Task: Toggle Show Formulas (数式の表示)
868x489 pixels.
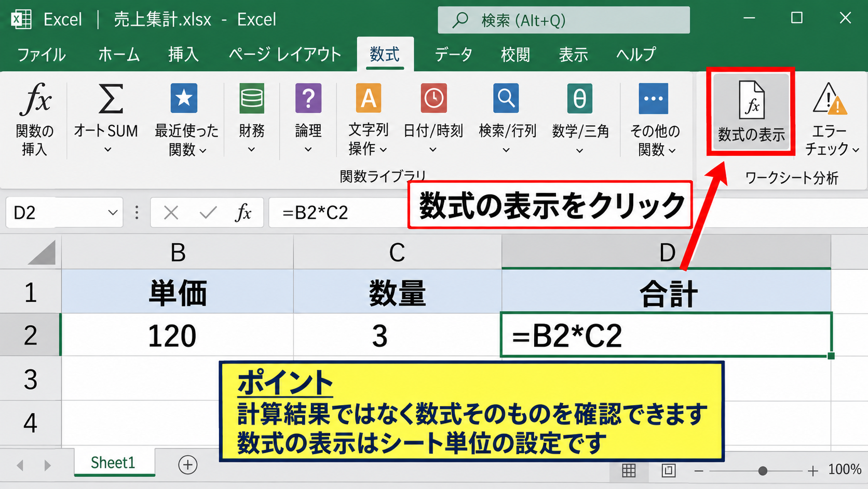Action: click(751, 111)
